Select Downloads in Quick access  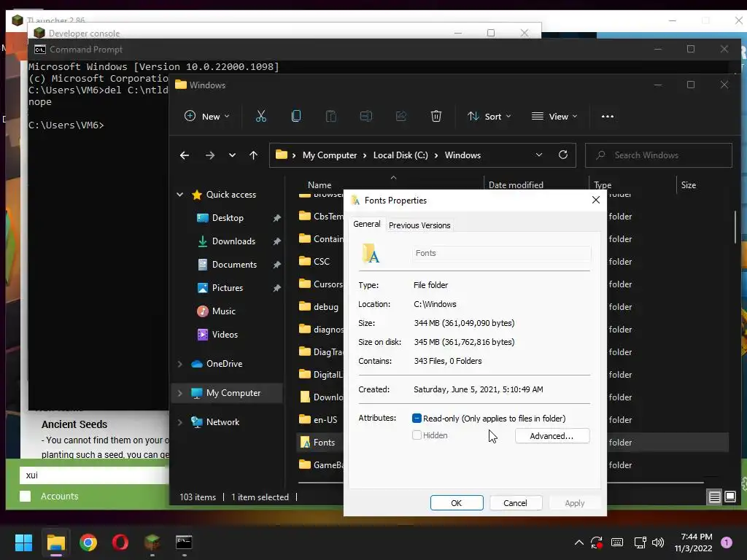(x=233, y=241)
